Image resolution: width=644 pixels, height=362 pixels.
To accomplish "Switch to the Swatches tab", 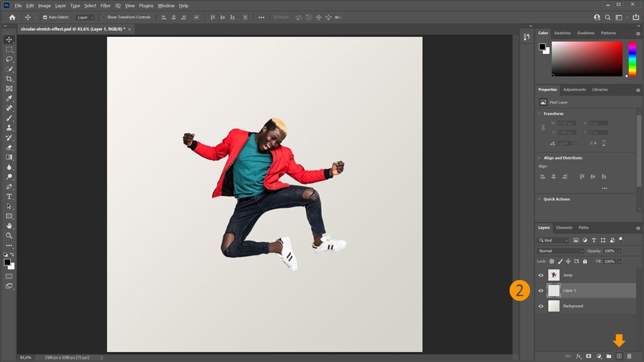I will pos(562,33).
